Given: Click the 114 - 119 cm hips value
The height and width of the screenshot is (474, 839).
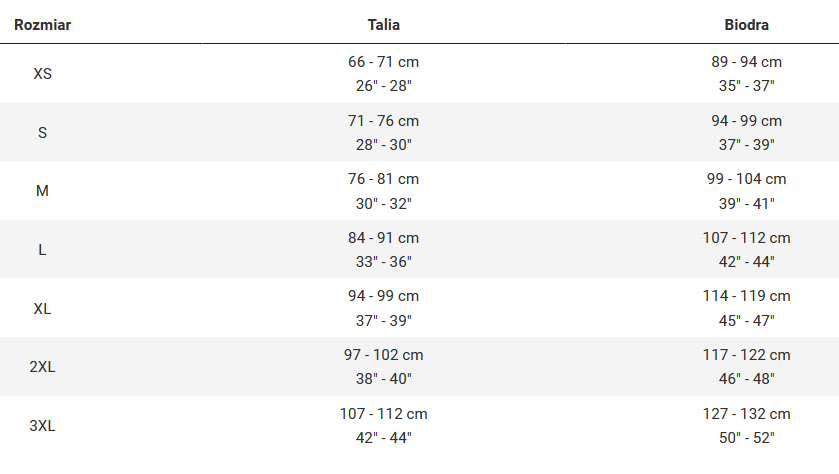Looking at the screenshot, I should [746, 296].
